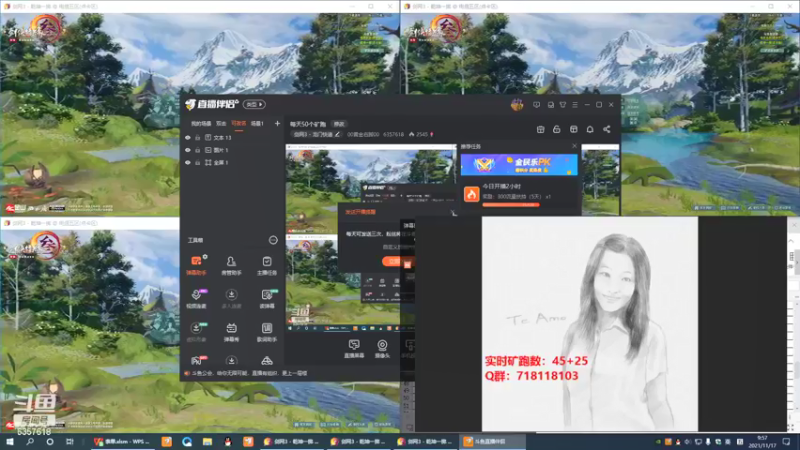
Task: Open the 歌词助手 lyrics assistant tool
Action: (x=267, y=332)
